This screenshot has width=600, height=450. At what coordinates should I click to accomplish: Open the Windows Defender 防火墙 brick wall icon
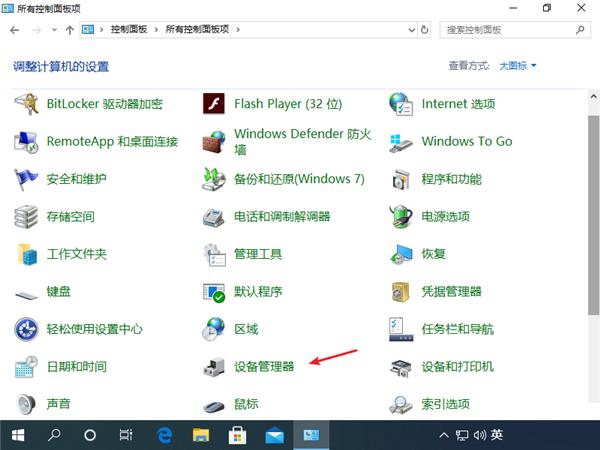pos(214,142)
